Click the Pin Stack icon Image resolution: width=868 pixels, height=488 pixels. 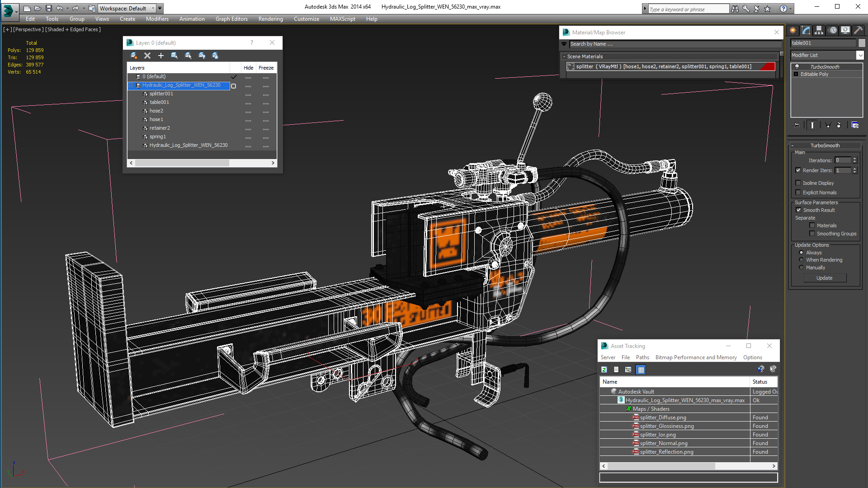[x=797, y=125]
